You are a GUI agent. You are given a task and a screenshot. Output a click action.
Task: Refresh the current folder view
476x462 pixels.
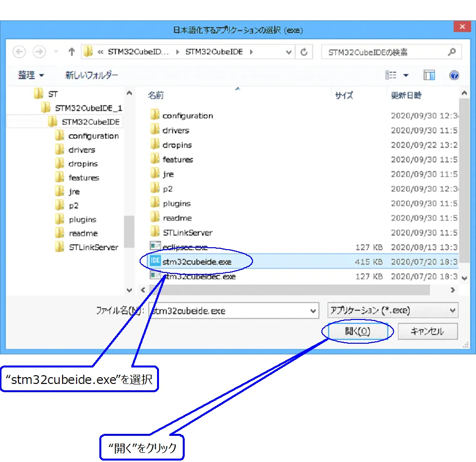304,52
